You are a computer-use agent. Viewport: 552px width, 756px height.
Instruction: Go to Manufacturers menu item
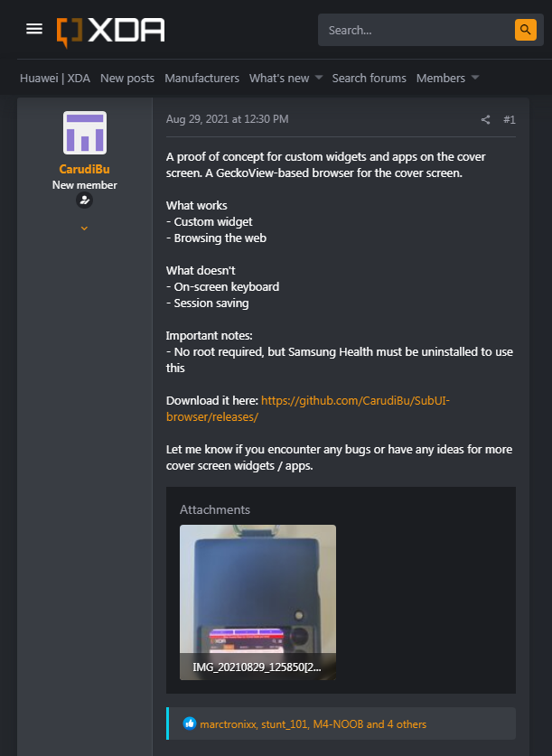(202, 78)
